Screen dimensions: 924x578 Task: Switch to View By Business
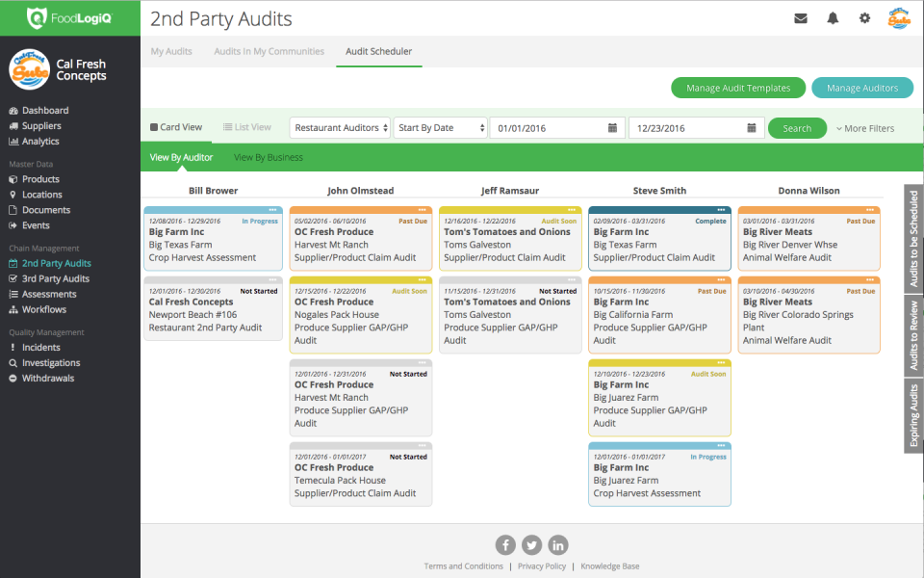click(269, 157)
